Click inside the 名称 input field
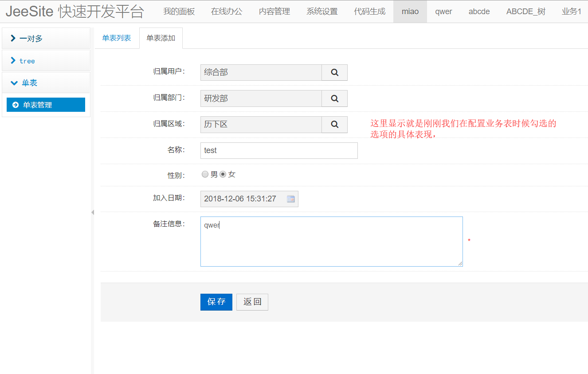The height and width of the screenshot is (374, 588). pos(278,150)
